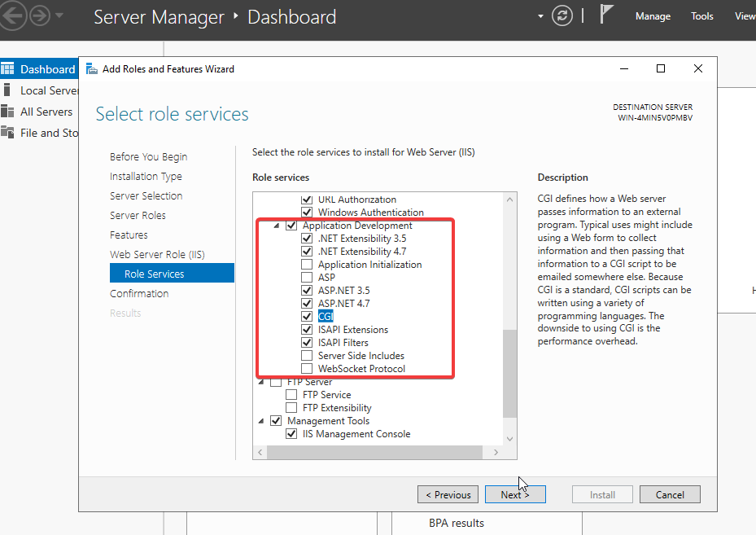Image resolution: width=756 pixels, height=535 pixels.
Task: Click the horizontal scrollbar thumb in role services
Action: [x=374, y=453]
